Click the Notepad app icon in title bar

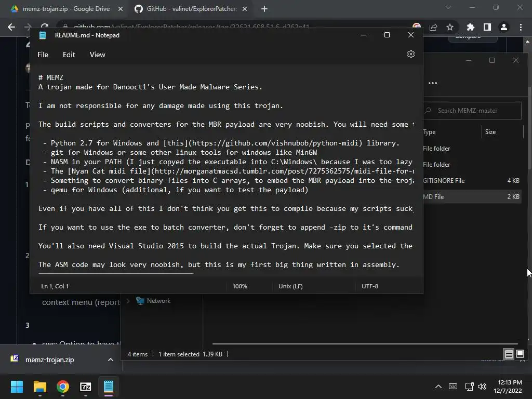coord(43,35)
